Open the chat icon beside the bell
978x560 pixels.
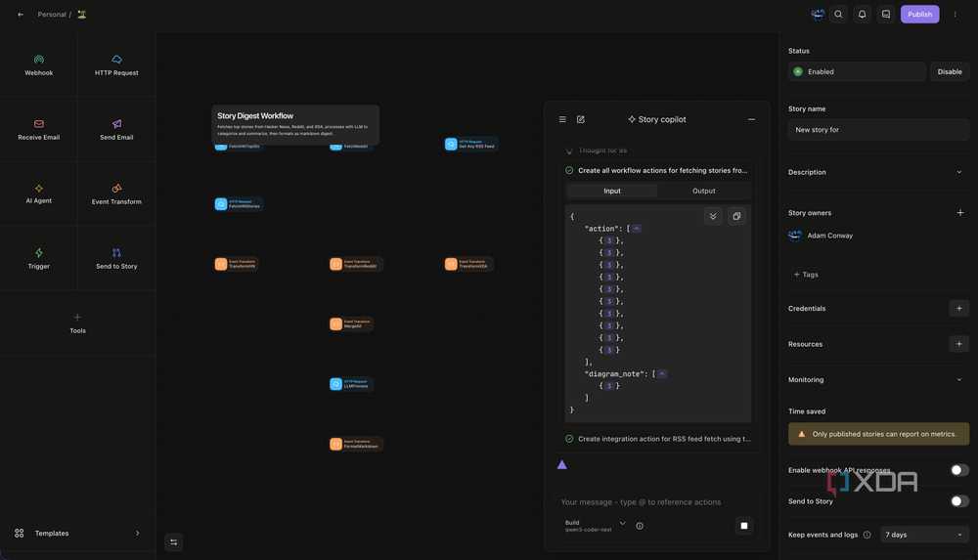886,15
